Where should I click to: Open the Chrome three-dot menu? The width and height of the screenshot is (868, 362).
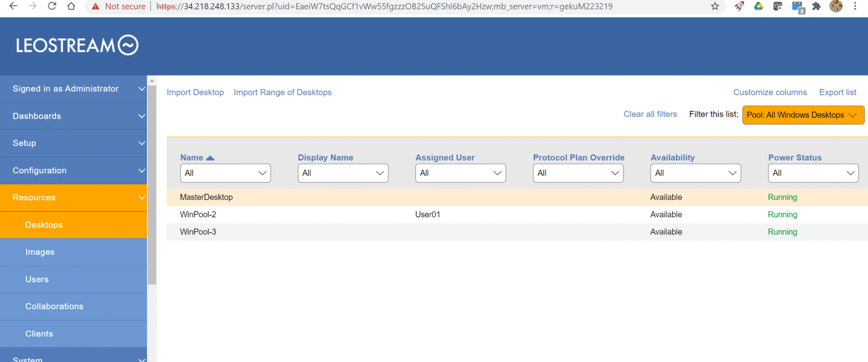point(855,6)
